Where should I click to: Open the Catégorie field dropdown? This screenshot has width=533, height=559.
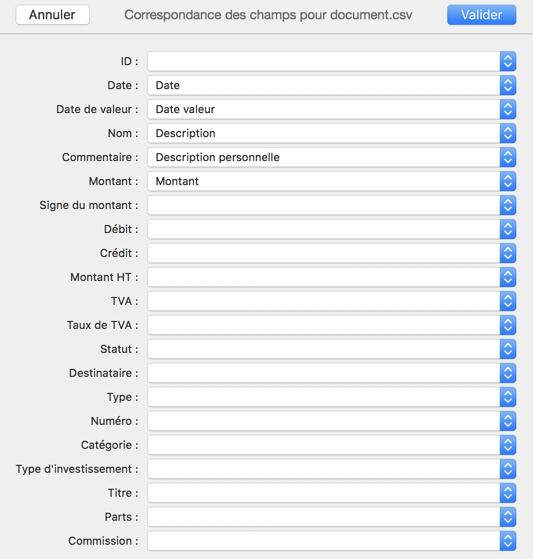tap(332, 445)
